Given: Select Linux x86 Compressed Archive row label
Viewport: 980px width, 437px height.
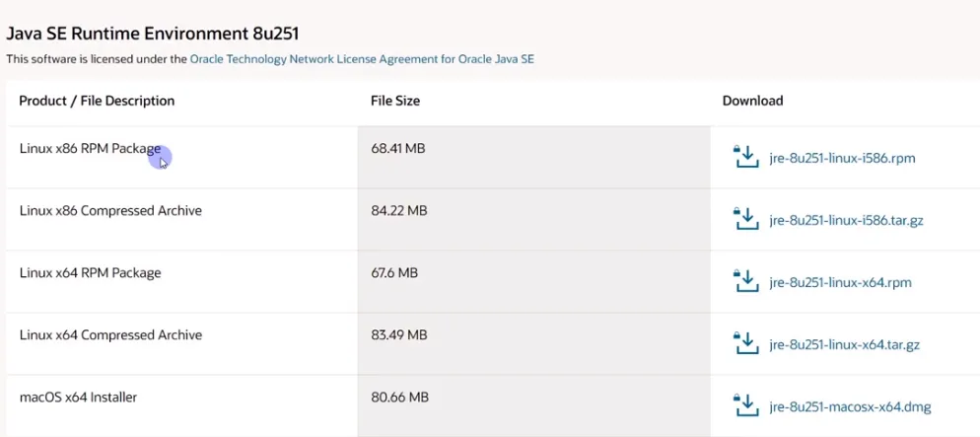Looking at the screenshot, I should pyautogui.click(x=110, y=210).
